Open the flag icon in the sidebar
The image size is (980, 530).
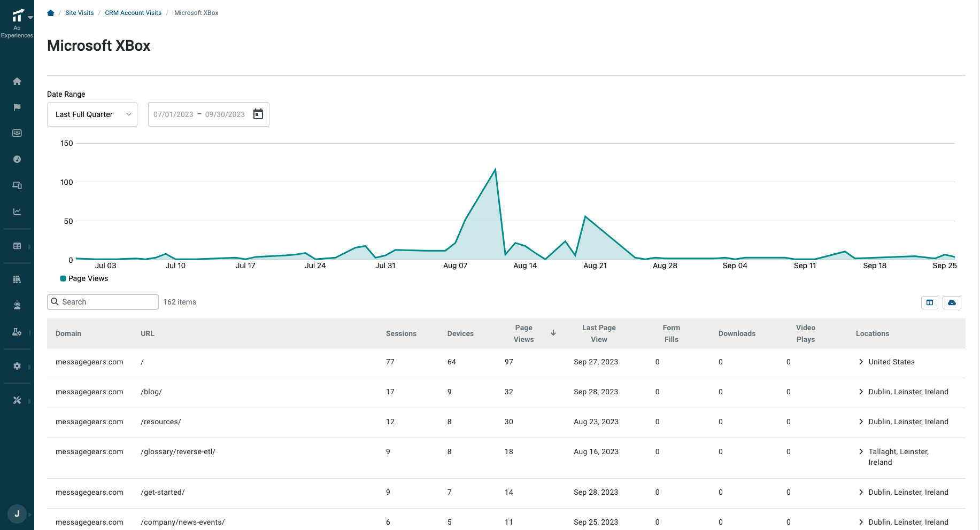click(17, 107)
